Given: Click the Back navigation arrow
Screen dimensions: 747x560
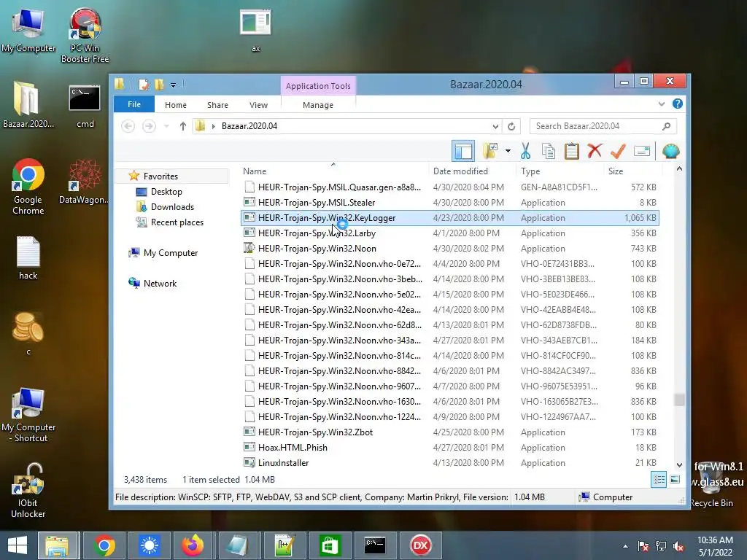Looking at the screenshot, I should click(128, 126).
